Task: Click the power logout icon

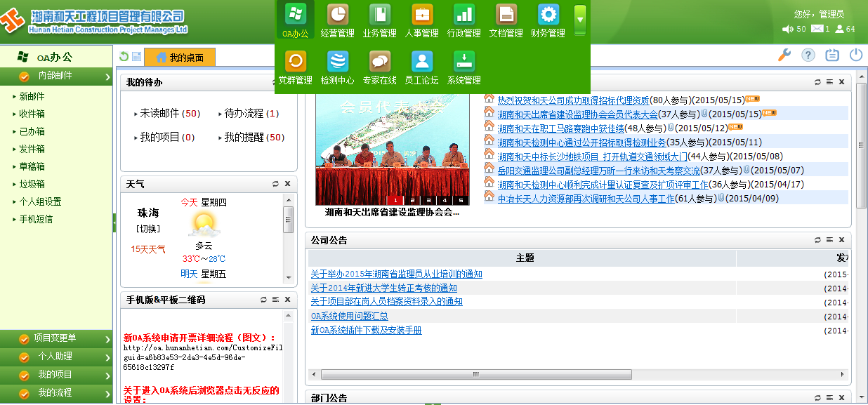Action: pyautogui.click(x=855, y=55)
